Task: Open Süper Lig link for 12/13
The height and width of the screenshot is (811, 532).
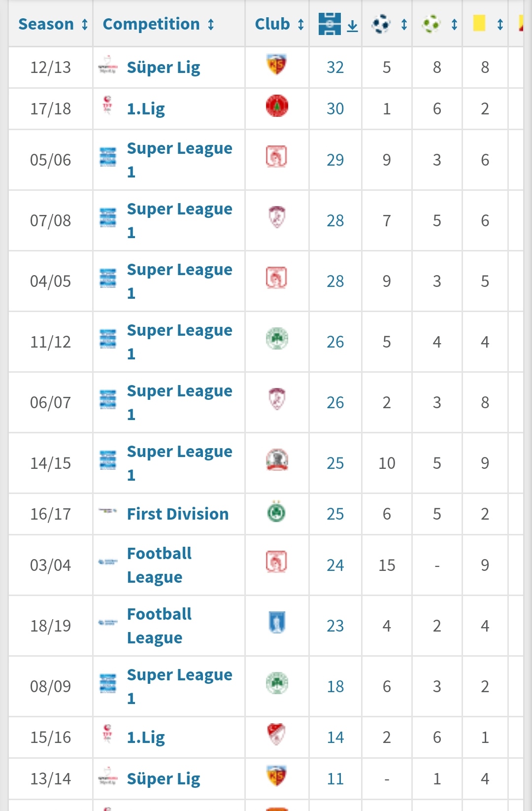Action: 164,68
